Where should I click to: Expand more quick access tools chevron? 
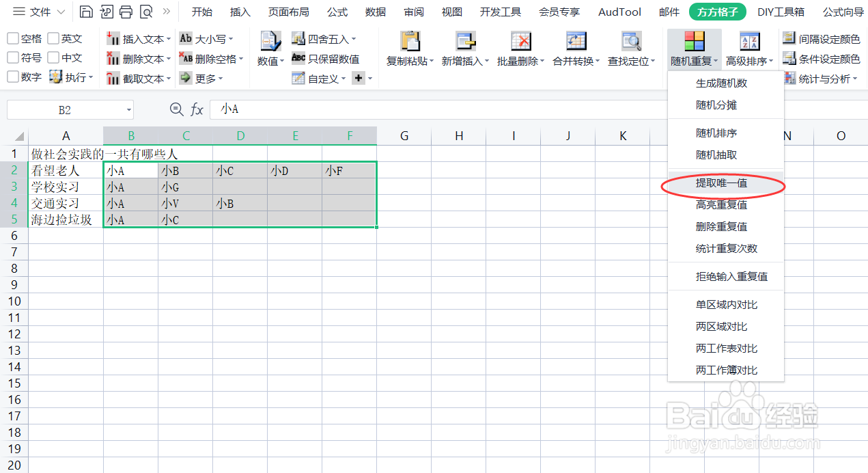166,12
